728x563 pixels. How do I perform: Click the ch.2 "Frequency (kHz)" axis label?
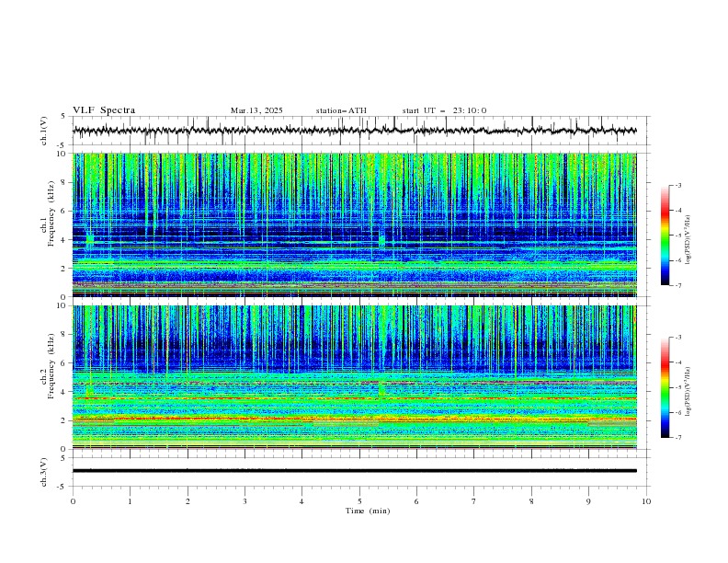[x=51, y=366]
